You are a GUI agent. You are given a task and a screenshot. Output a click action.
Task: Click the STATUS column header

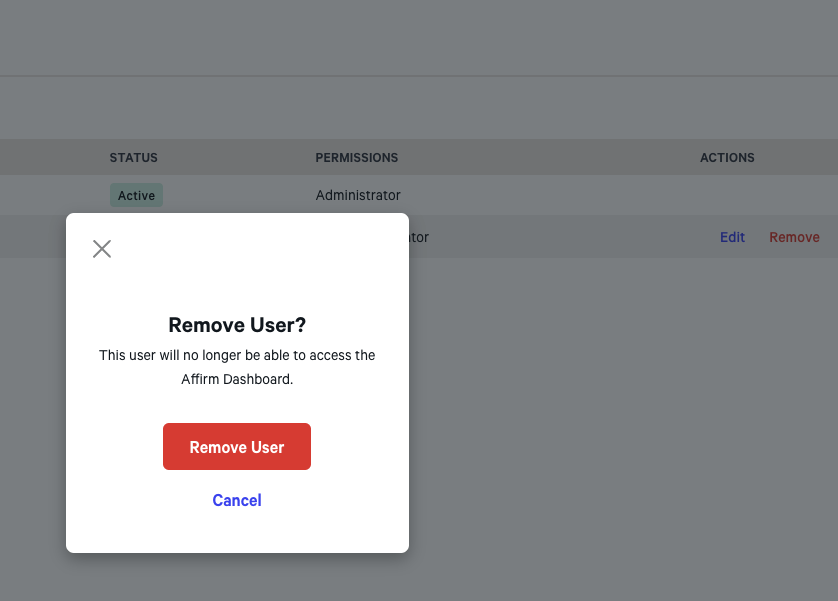[x=133, y=157]
